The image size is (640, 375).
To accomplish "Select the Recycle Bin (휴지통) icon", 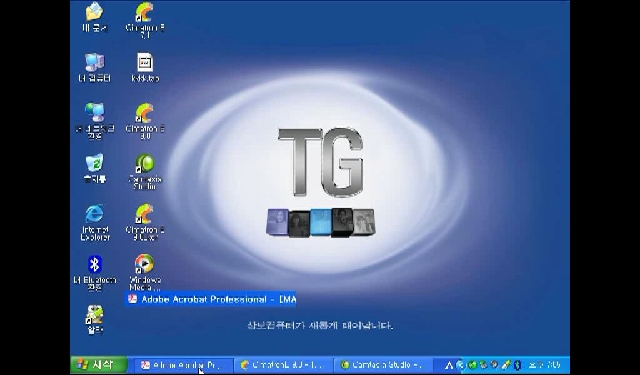I will coord(95,168).
